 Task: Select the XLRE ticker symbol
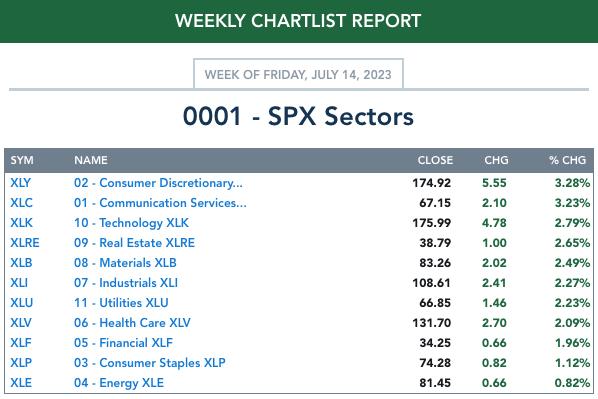[25, 243]
